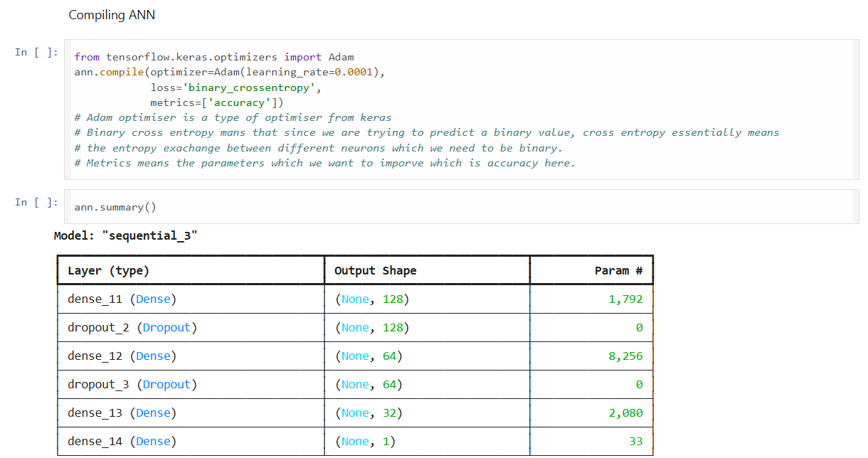Click the "Layer (type)" table header
The width and height of the screenshot is (868, 458).
[109, 271]
